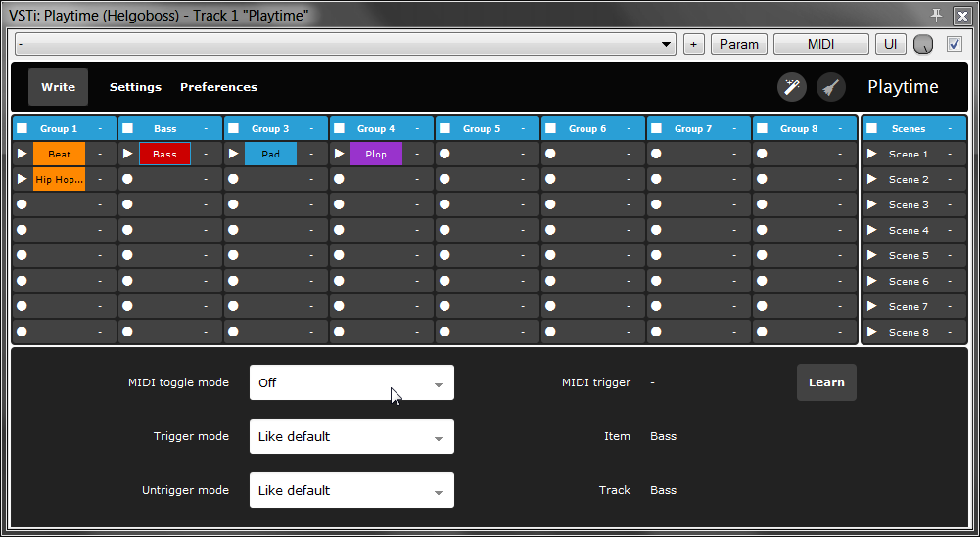Toggle the Group 4 header checkbox
Image resolution: width=980 pixels, height=537 pixels.
click(340, 128)
